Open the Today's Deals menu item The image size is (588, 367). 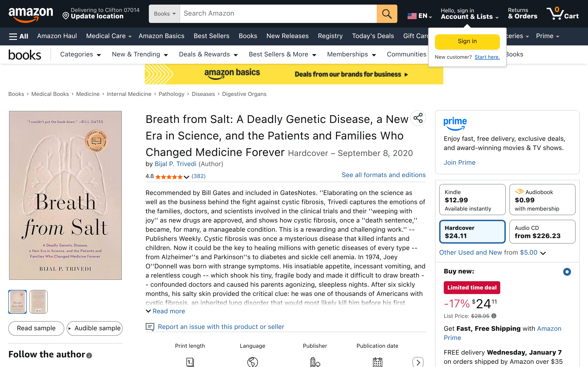373,36
